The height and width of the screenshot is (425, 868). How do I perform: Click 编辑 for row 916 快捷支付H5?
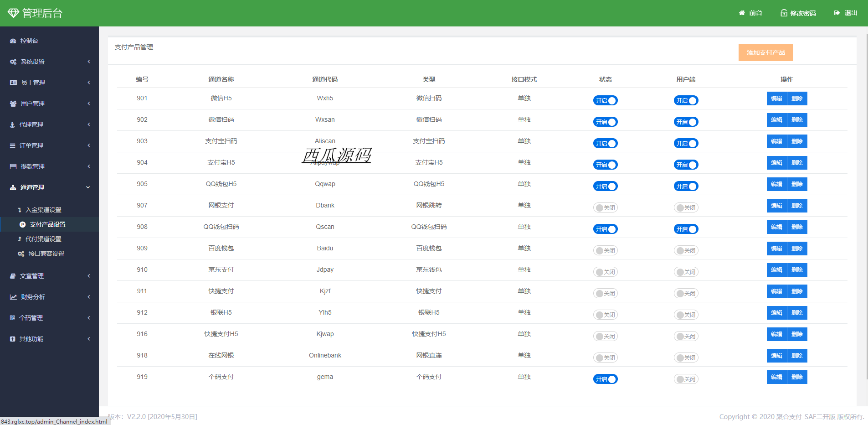776,334
